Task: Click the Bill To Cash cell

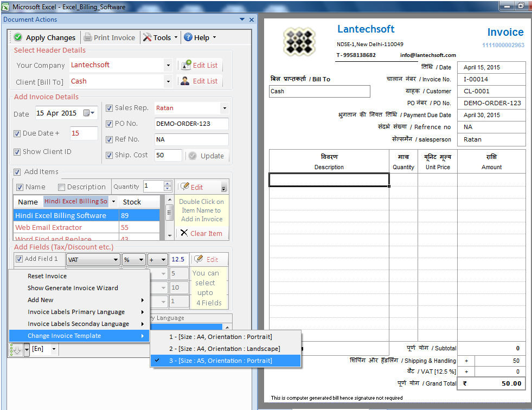Action: [319, 91]
